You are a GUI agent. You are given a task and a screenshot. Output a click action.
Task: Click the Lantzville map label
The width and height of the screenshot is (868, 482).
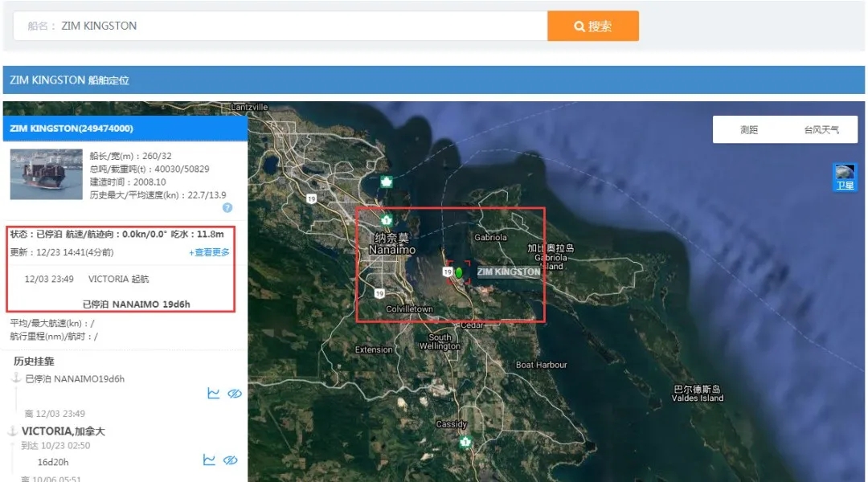[249, 107]
